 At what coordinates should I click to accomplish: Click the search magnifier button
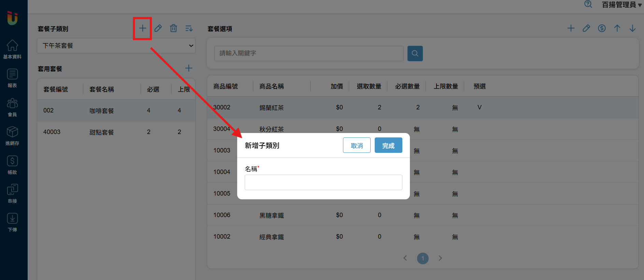415,53
